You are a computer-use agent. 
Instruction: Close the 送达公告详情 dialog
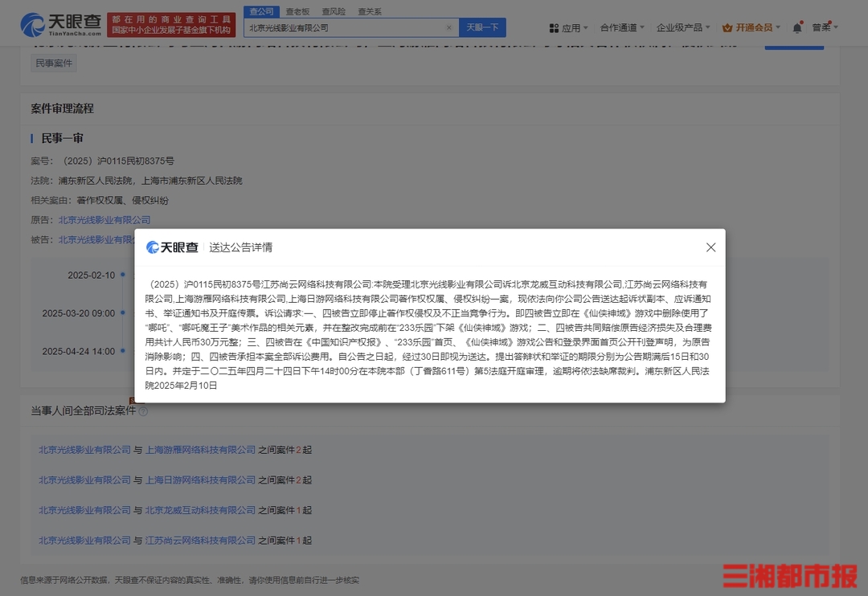point(710,247)
